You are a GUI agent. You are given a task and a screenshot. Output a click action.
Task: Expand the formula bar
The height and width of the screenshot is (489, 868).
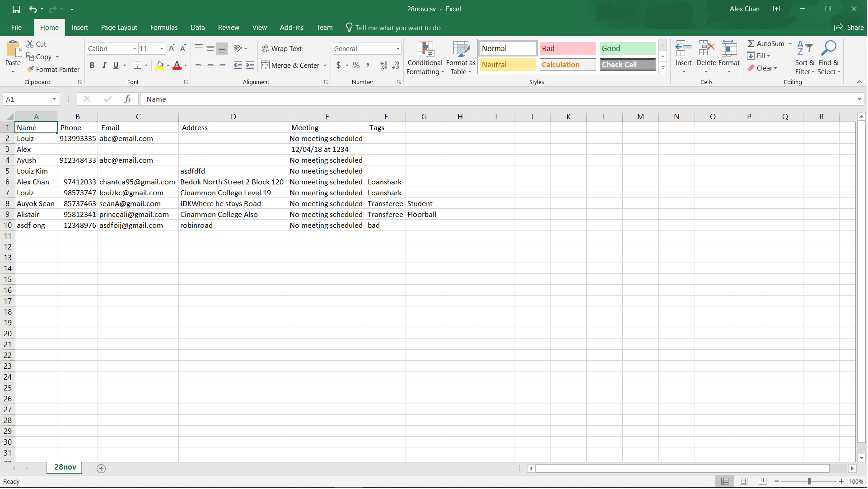tap(859, 99)
